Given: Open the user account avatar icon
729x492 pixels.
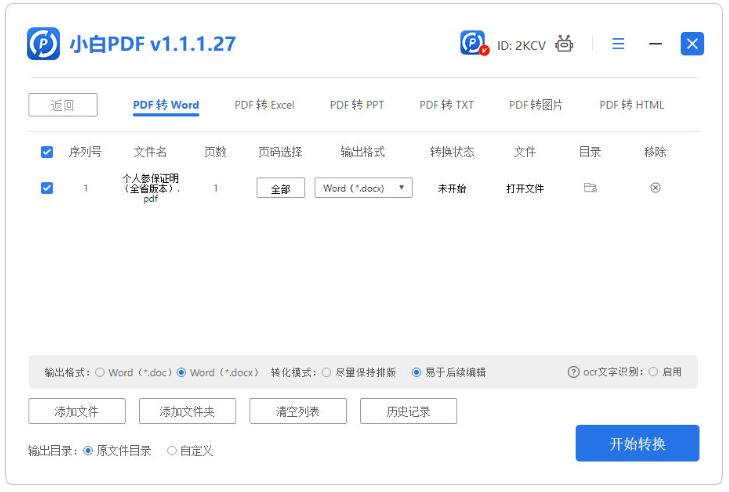Looking at the screenshot, I should 474,43.
